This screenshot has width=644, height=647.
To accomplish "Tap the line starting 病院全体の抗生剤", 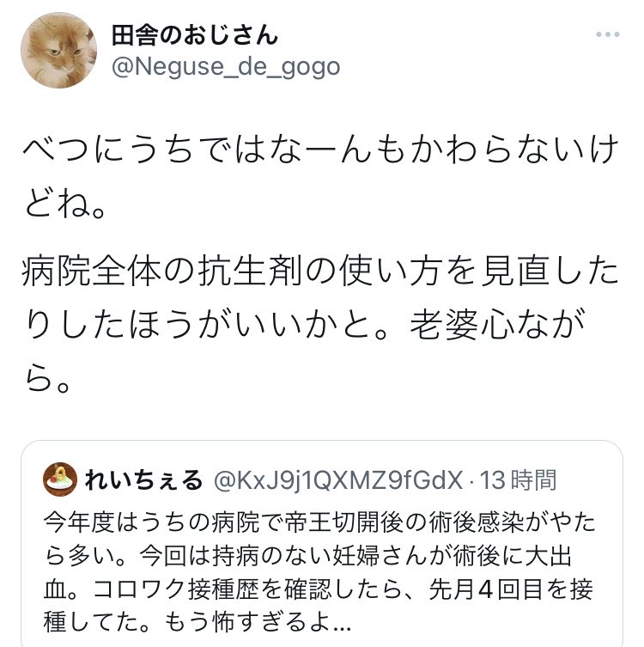I will coord(320,272).
